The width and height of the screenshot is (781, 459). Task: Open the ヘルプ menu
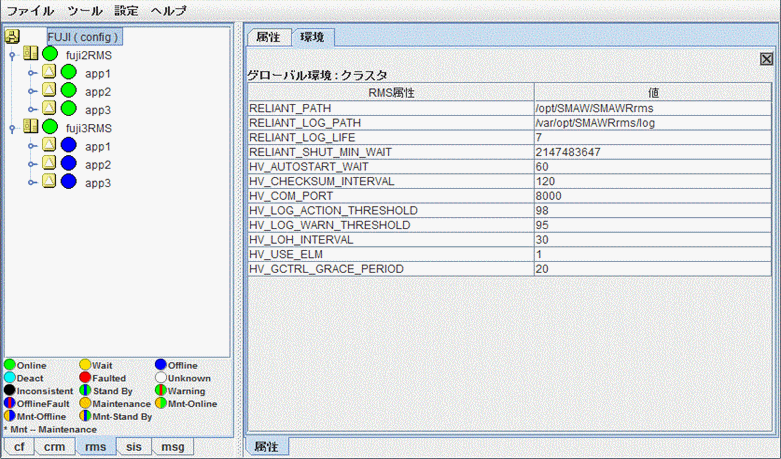[x=168, y=10]
